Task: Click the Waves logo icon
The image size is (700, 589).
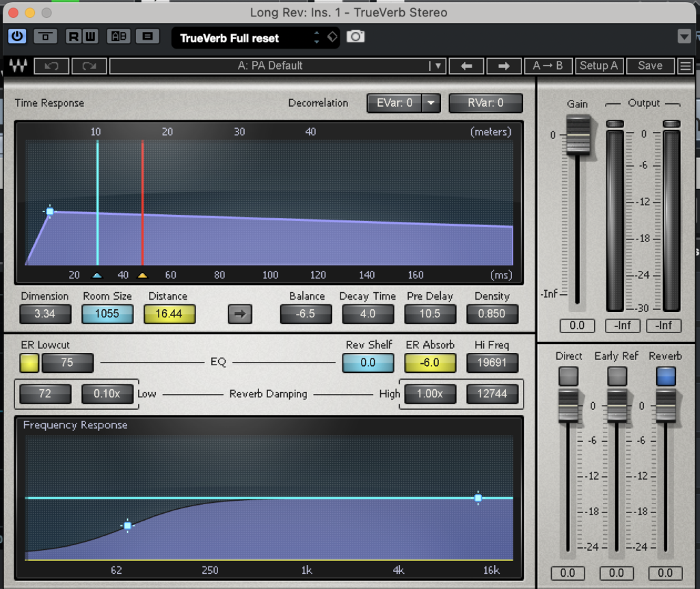Action: point(18,66)
